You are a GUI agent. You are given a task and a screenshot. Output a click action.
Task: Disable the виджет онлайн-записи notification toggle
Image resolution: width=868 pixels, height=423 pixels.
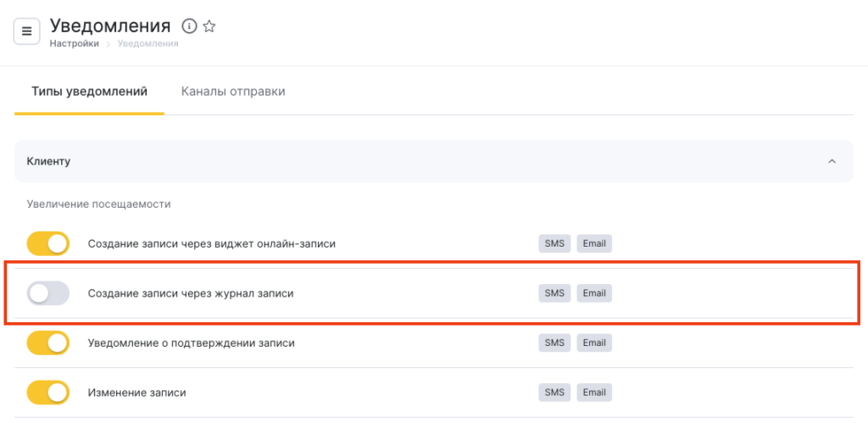47,244
